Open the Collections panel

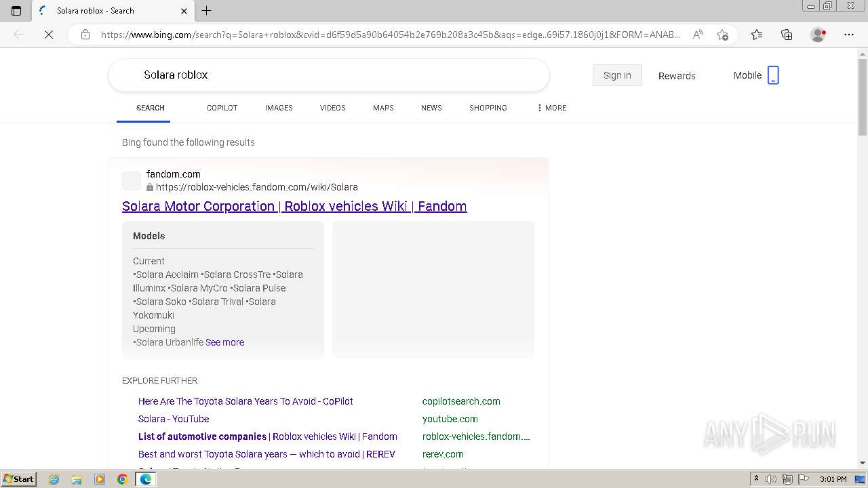click(787, 35)
